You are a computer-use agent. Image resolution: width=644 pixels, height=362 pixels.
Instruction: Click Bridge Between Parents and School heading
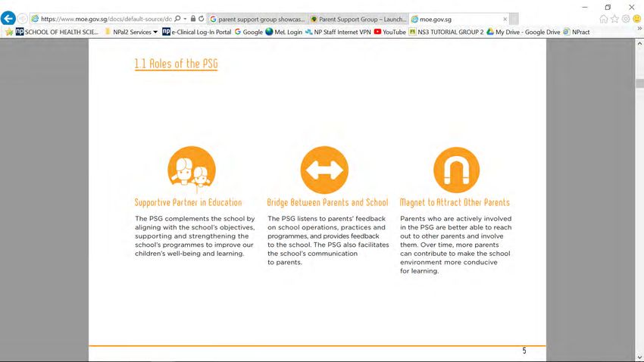pyautogui.click(x=328, y=202)
